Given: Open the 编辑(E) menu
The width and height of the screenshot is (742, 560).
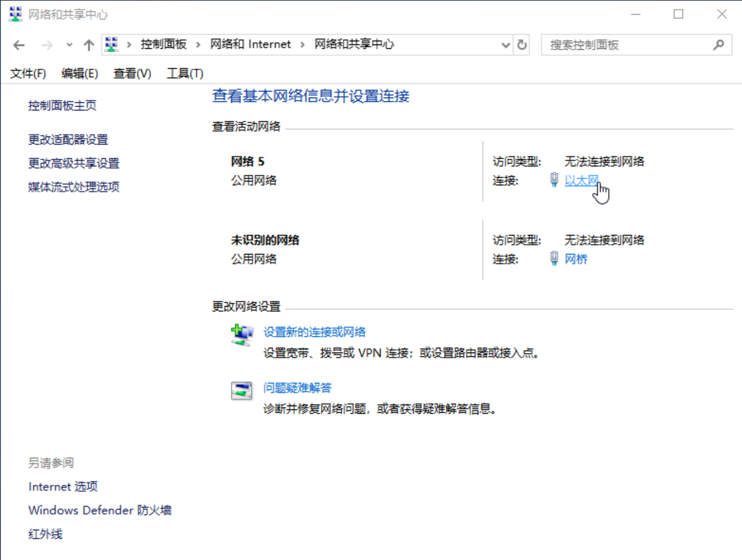Looking at the screenshot, I should (80, 74).
